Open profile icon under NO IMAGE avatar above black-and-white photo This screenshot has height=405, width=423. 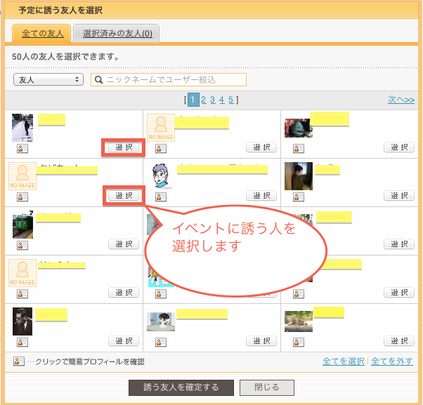(22, 294)
